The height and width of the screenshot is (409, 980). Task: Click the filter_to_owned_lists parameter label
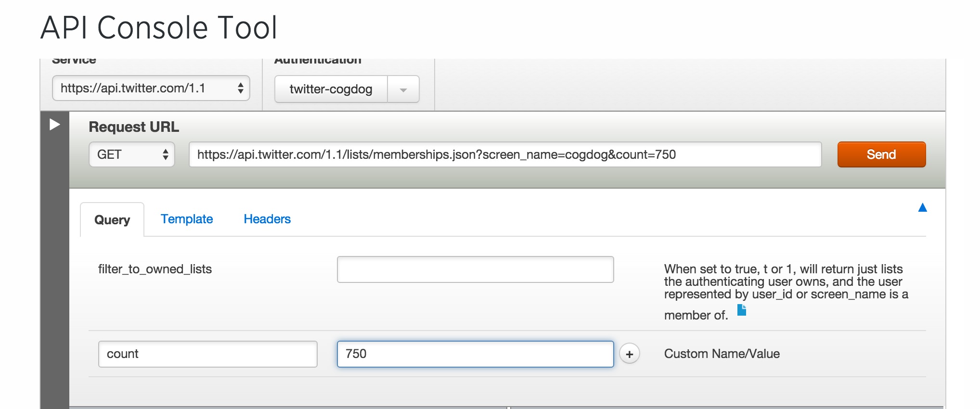point(155,269)
